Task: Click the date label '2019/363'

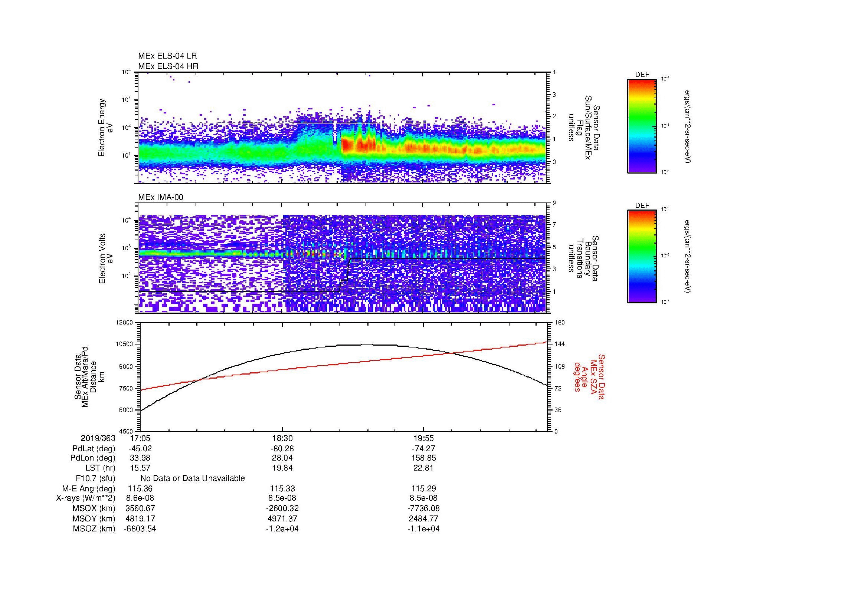Action: coord(98,438)
